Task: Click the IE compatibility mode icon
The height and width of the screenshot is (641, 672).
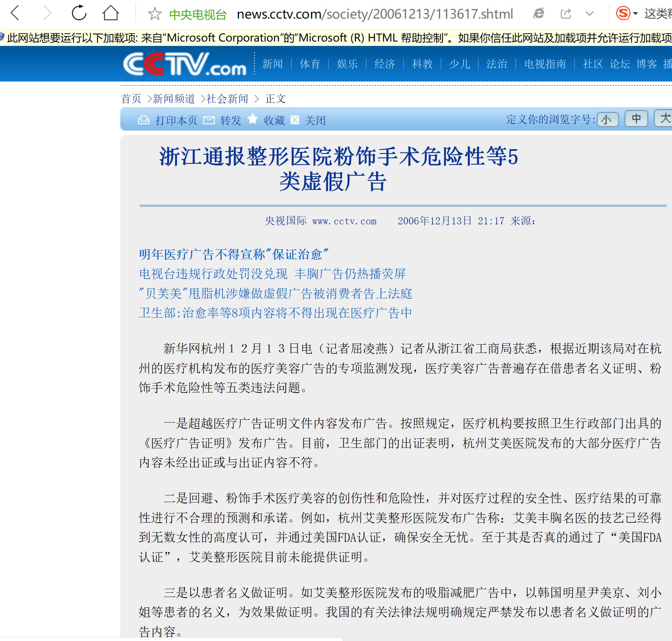Action: click(539, 14)
